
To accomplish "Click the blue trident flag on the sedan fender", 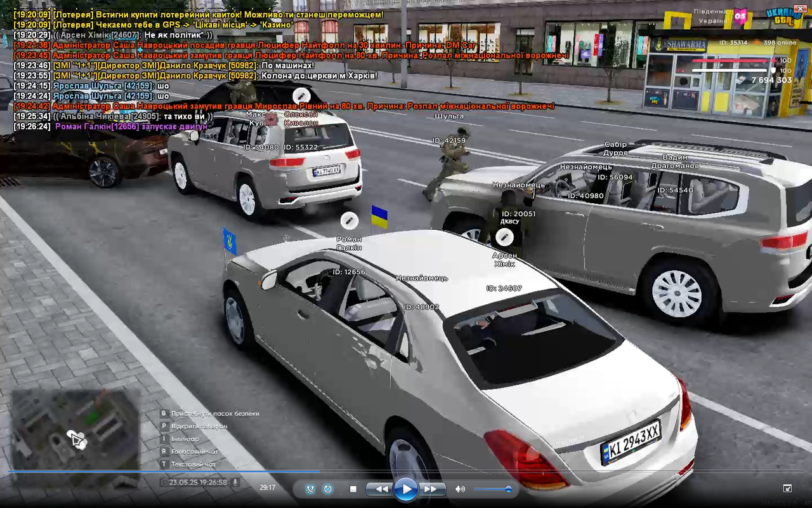I will 229,241.
